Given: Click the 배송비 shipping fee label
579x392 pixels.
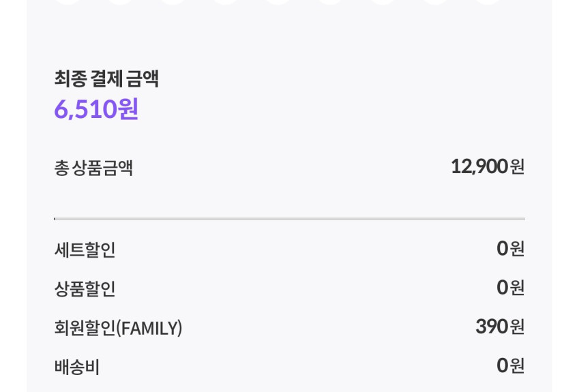Looking at the screenshot, I should pos(76,368).
